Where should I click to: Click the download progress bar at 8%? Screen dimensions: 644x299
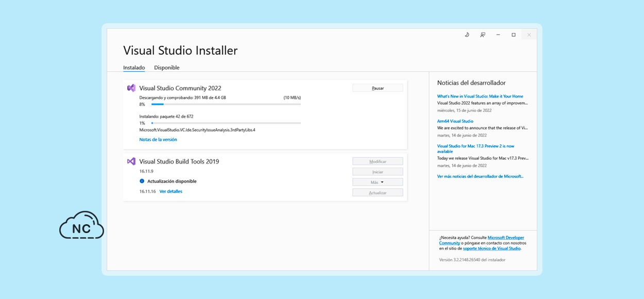point(226,104)
